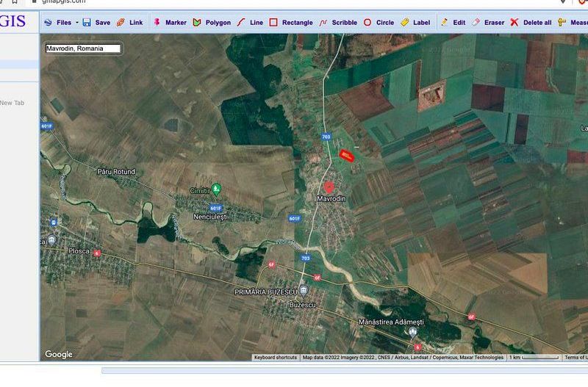Click the Polygon label in toolbar
This screenshot has width=588, height=387.
[x=218, y=23]
